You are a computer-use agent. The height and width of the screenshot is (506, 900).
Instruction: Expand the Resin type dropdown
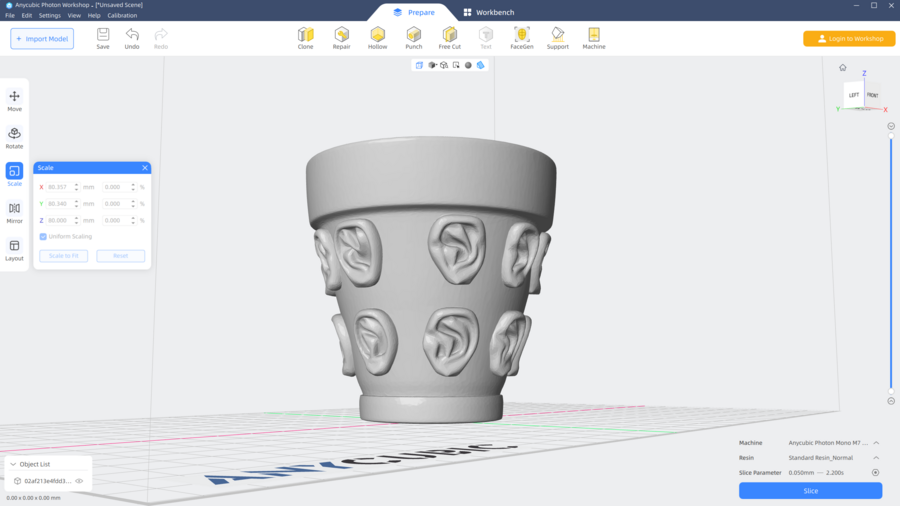click(876, 458)
